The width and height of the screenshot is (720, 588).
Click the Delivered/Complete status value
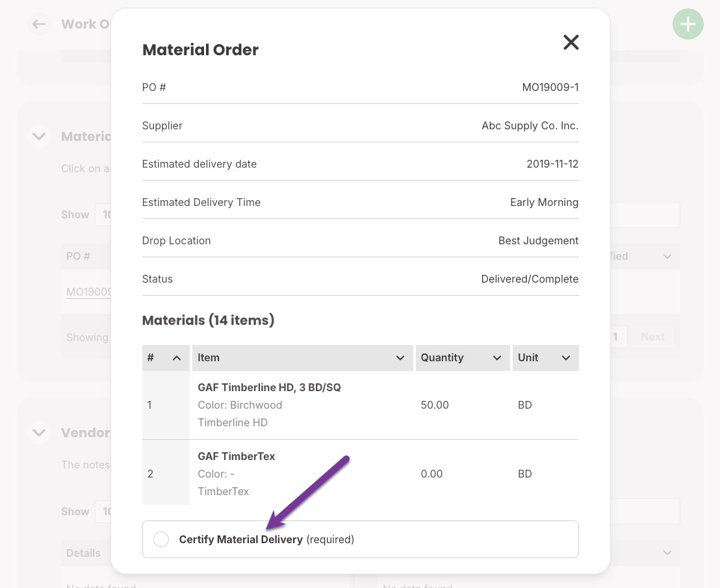point(530,279)
